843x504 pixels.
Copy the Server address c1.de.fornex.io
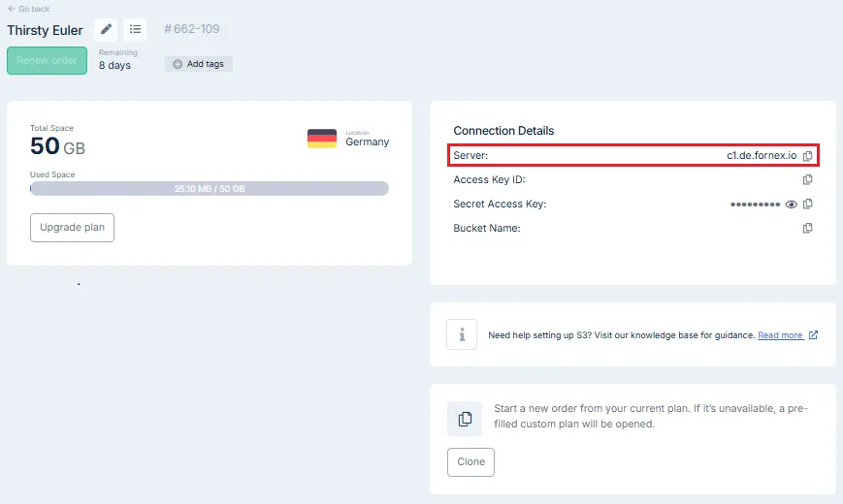808,155
